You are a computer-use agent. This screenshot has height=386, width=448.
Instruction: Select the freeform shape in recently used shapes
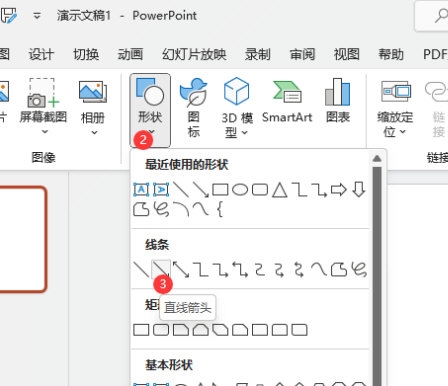pyautogui.click(x=141, y=210)
